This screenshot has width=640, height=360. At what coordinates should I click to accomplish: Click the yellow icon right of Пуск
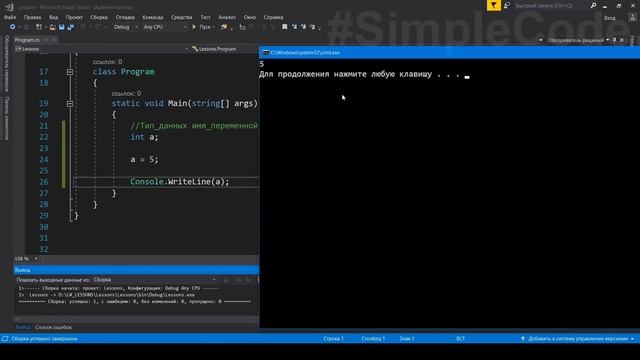point(224,27)
